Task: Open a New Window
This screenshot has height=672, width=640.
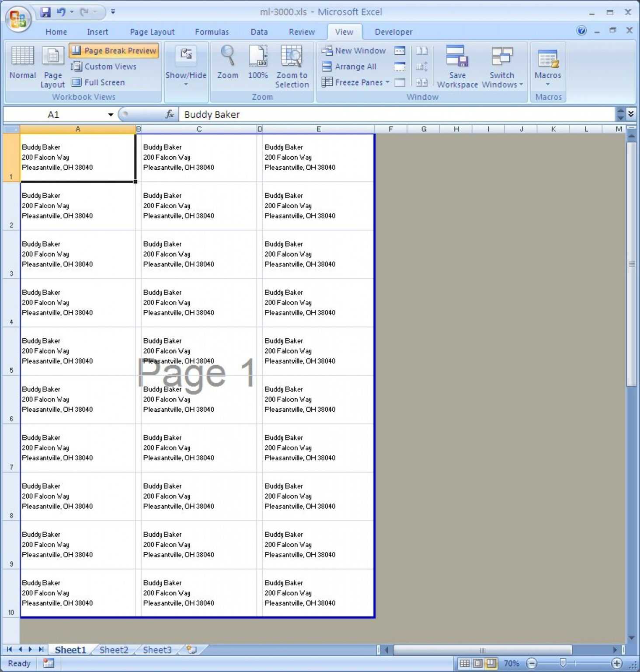Action: pyautogui.click(x=354, y=50)
